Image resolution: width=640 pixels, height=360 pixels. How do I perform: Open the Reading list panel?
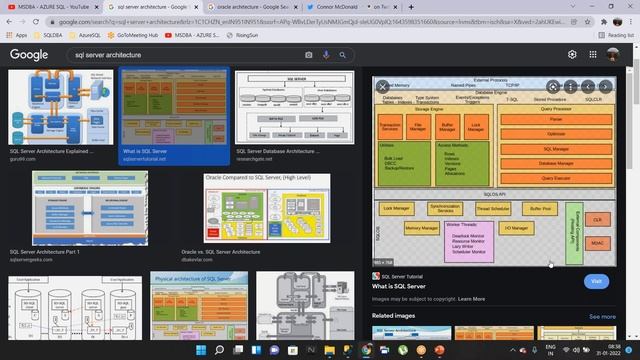616,36
